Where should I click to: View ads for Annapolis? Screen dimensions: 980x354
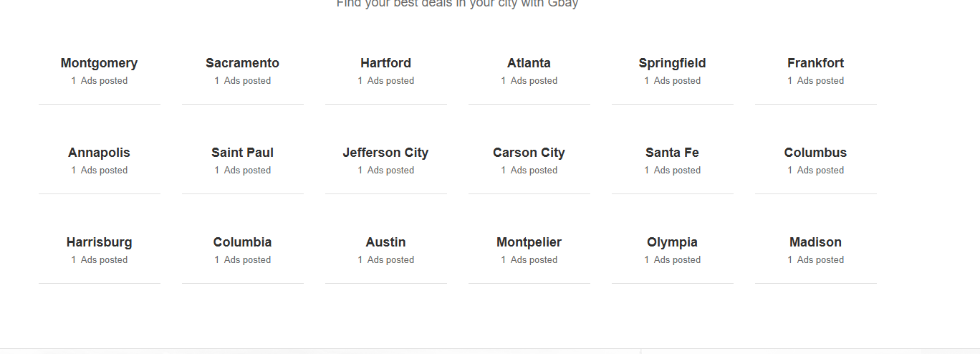[x=99, y=153]
